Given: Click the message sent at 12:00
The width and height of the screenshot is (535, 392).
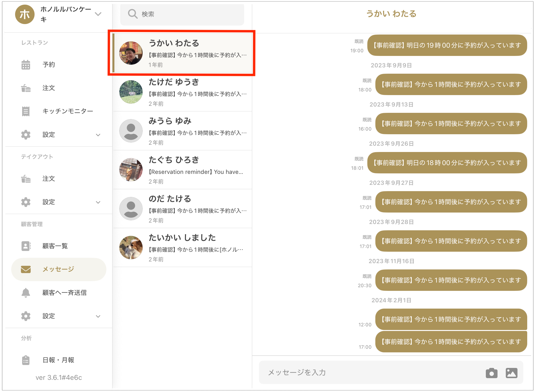Looking at the screenshot, I should click(451, 319).
